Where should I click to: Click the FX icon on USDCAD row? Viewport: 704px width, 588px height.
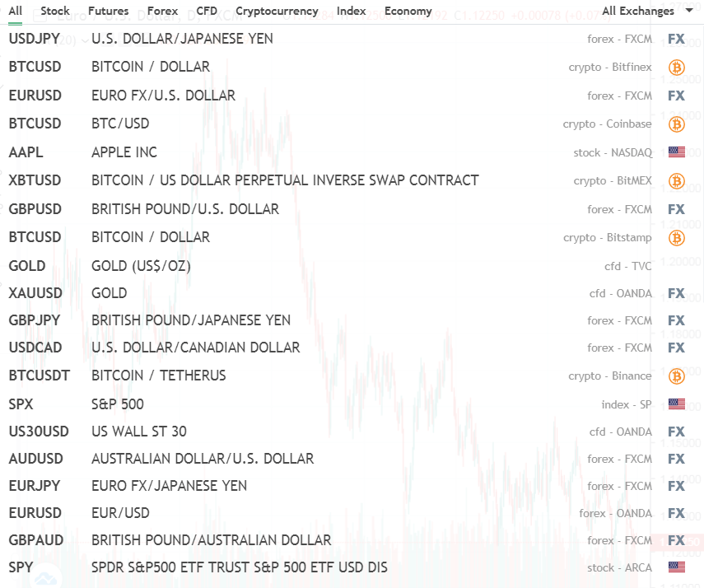(x=676, y=348)
